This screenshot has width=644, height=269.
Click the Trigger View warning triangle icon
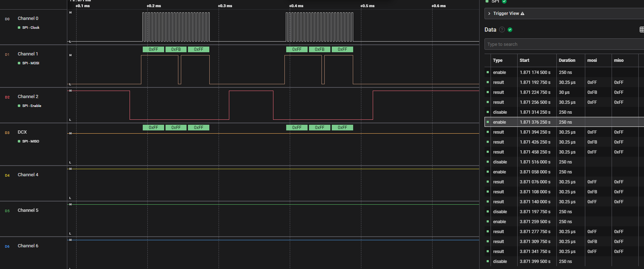pos(522,14)
